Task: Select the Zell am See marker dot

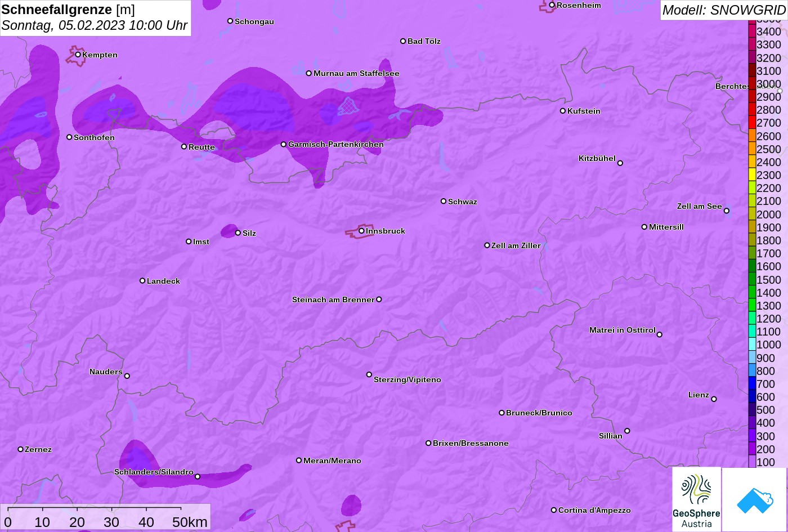Action: pos(726,211)
